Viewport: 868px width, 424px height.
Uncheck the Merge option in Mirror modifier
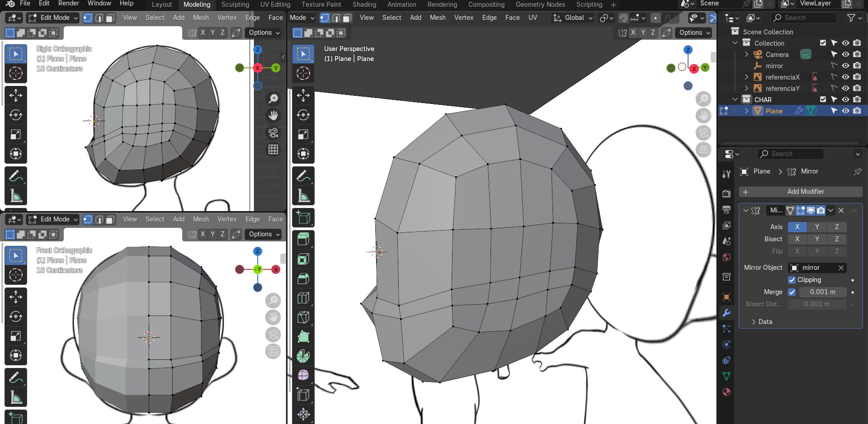click(792, 292)
